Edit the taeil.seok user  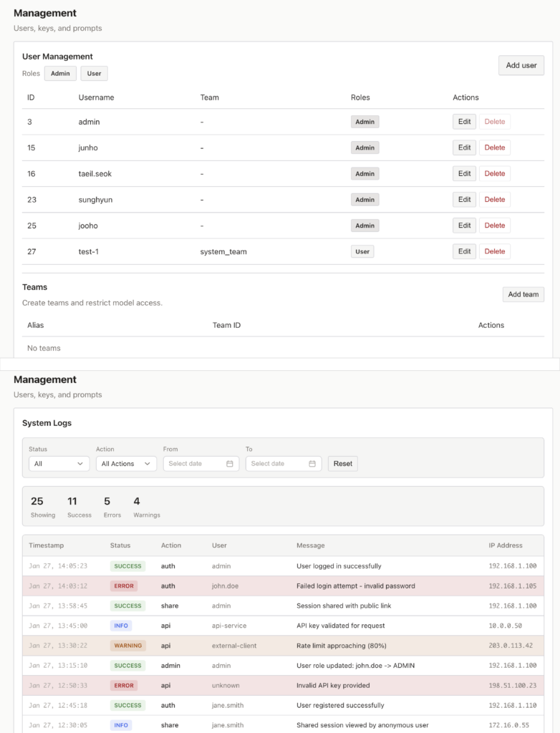click(x=464, y=173)
